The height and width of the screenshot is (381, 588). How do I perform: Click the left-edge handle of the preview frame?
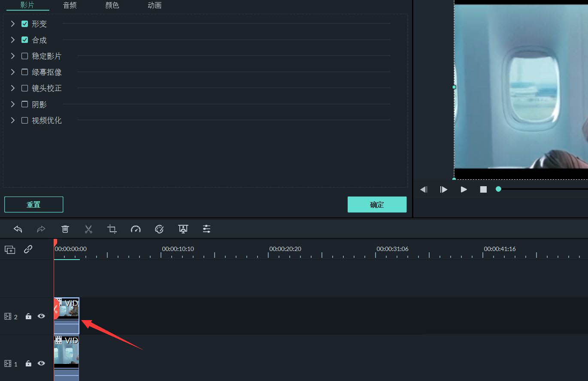[454, 87]
